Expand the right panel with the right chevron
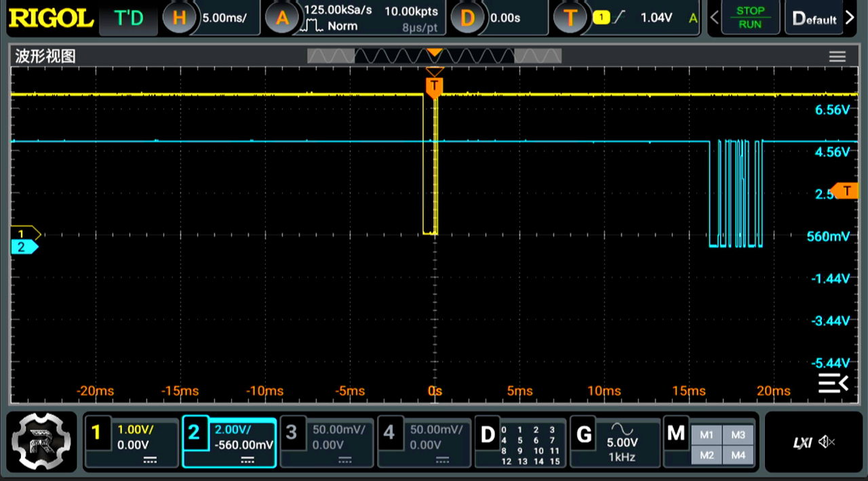 point(850,18)
